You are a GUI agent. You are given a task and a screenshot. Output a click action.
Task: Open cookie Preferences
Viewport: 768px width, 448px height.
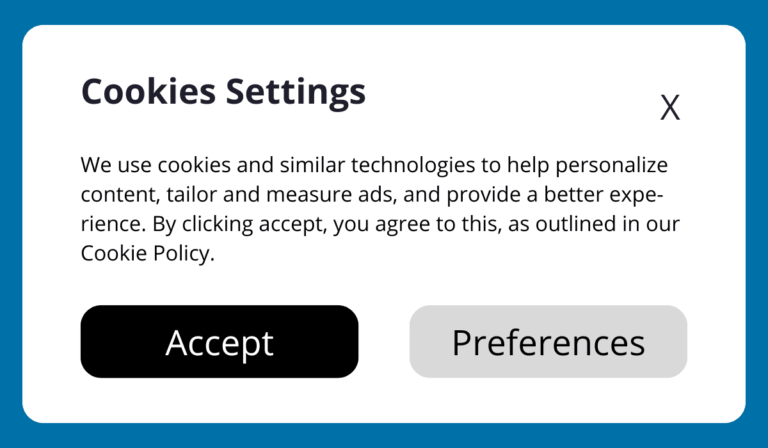(x=548, y=342)
